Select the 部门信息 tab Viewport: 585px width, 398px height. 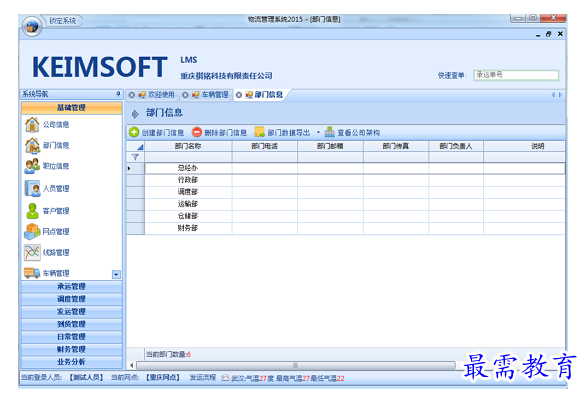pyautogui.click(x=269, y=95)
